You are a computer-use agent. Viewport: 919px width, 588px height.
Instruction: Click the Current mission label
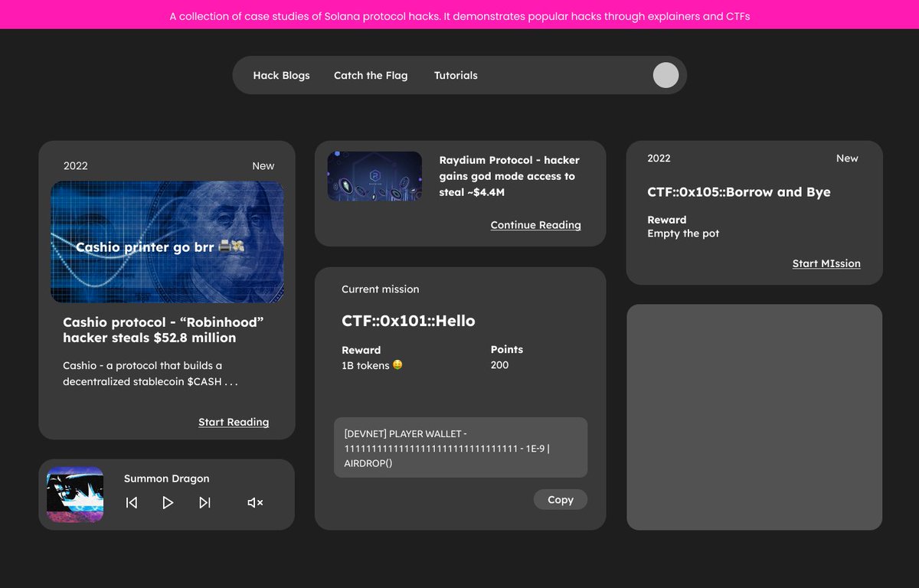click(x=380, y=289)
